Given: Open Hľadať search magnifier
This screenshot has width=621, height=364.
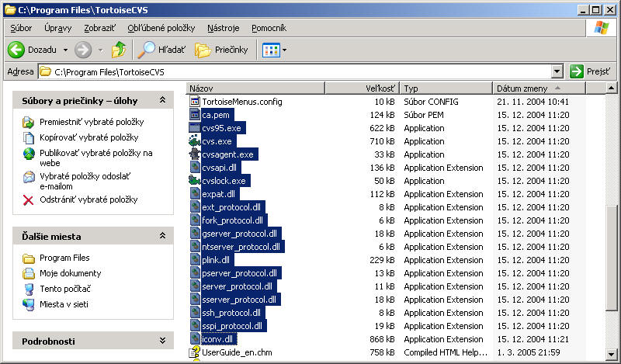Looking at the screenshot, I should click(146, 50).
